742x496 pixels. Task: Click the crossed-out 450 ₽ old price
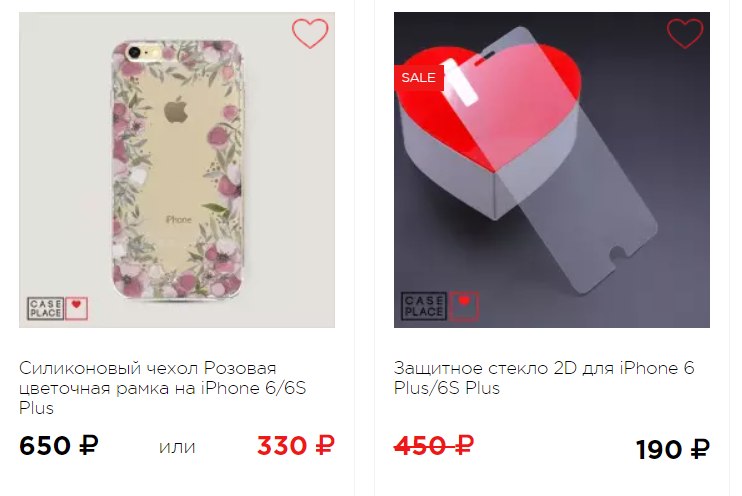(433, 445)
